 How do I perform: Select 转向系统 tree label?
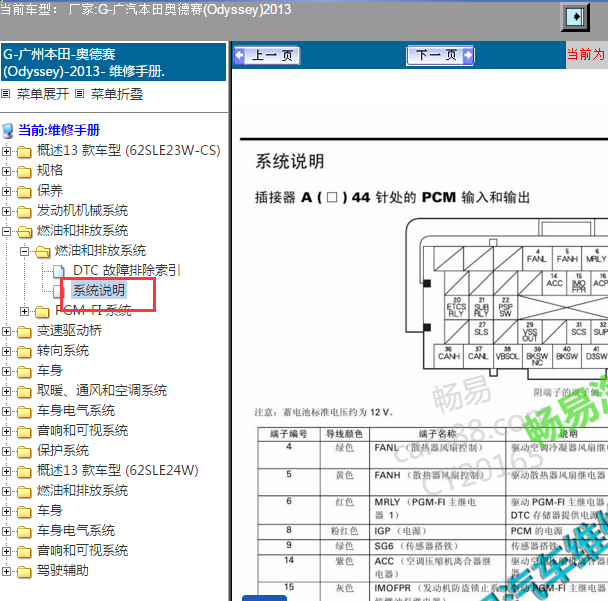pyautogui.click(x=63, y=351)
